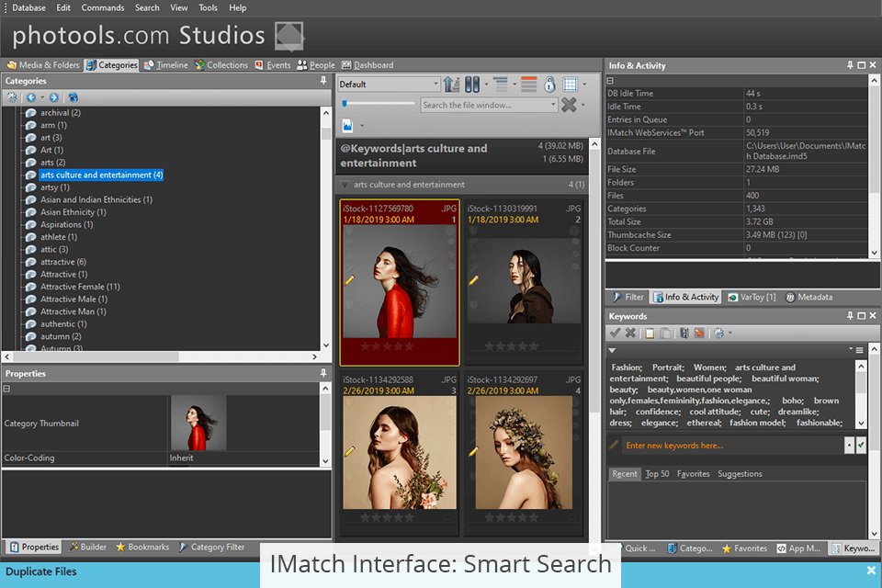This screenshot has height=588, width=882.
Task: Collapse the Properties section minus box
Action: point(6,389)
